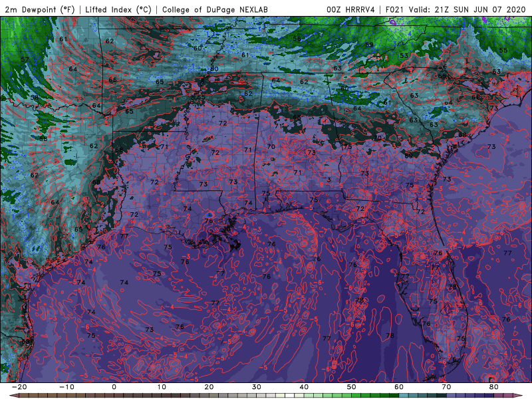
Task: Click the "40" color scale label
Action: coord(304,387)
